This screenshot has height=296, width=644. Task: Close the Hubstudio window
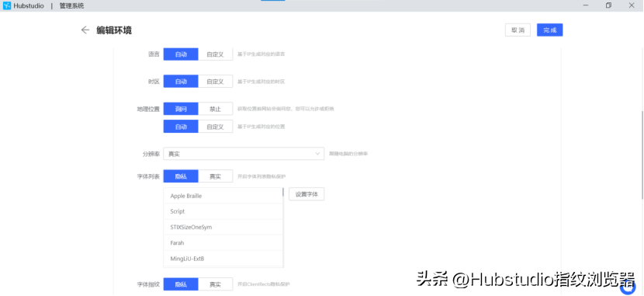point(632,5)
